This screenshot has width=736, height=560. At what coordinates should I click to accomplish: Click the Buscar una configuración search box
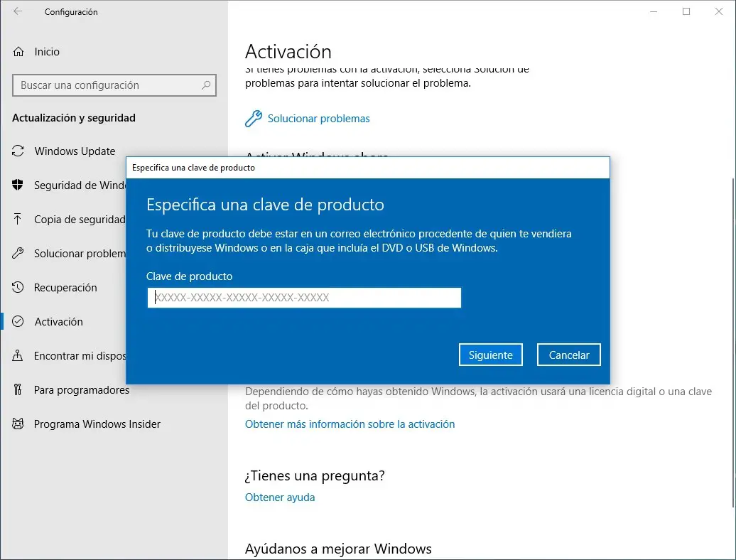114,85
